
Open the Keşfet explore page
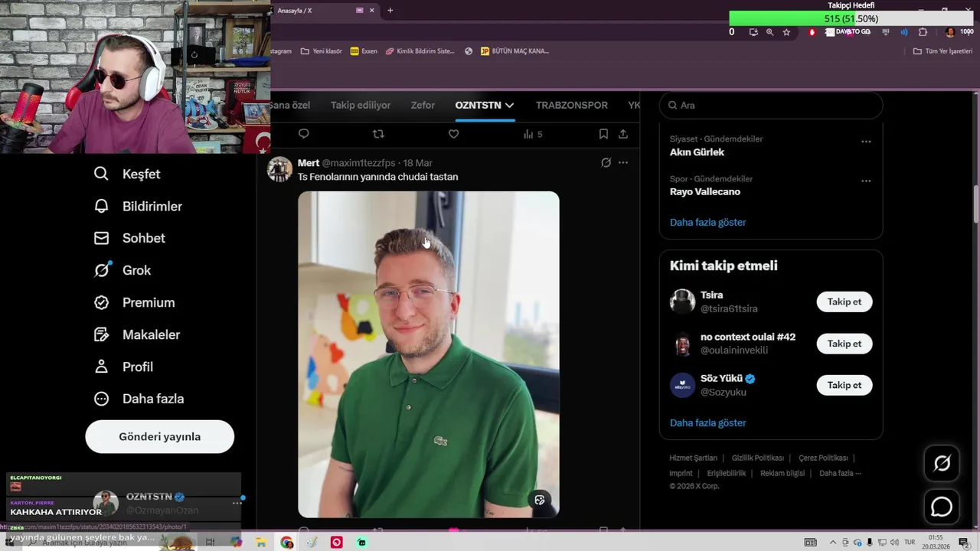coord(127,174)
